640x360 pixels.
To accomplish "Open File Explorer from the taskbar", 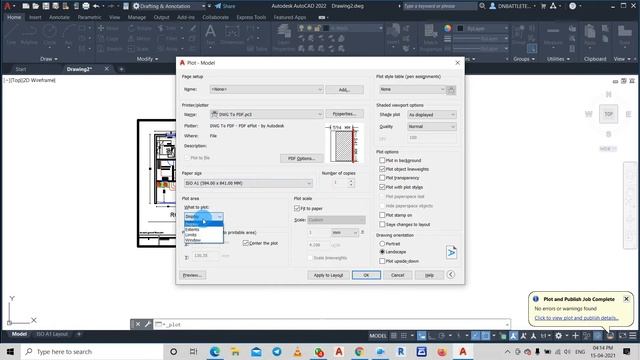I will click(x=236, y=351).
